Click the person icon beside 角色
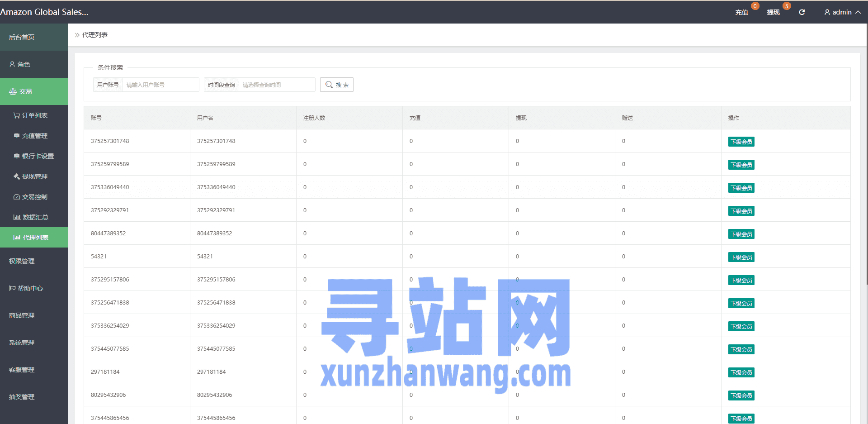Image resolution: width=868 pixels, height=424 pixels. [12, 64]
